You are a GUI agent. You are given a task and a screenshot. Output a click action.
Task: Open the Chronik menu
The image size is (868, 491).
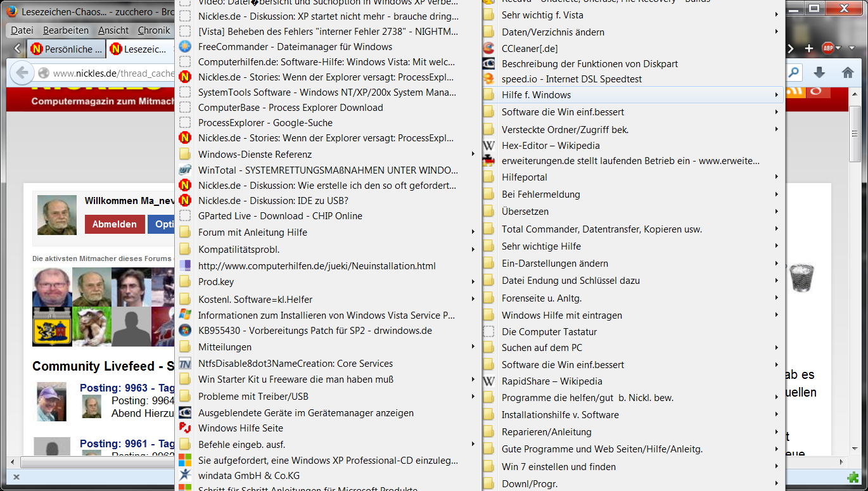(154, 30)
